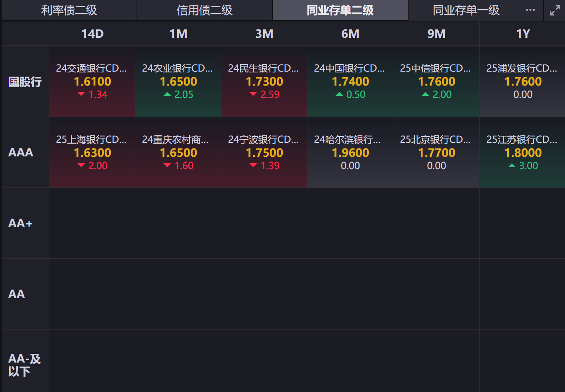
Task: Click the 1.9600 yield value
Action: (x=350, y=153)
